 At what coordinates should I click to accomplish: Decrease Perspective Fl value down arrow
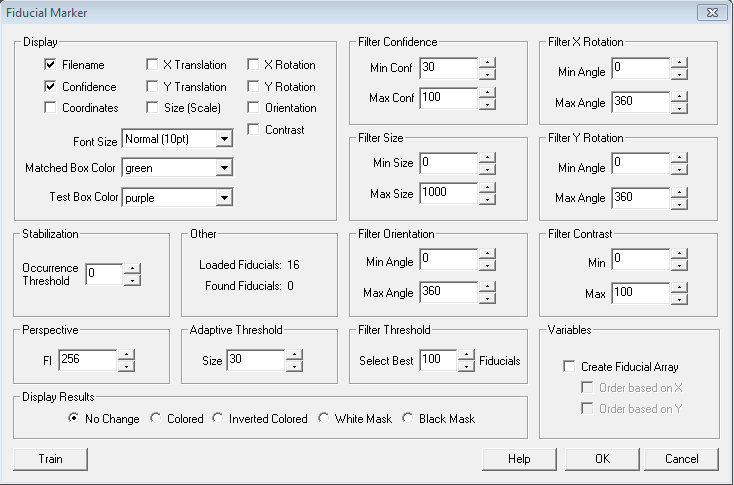(x=126, y=366)
